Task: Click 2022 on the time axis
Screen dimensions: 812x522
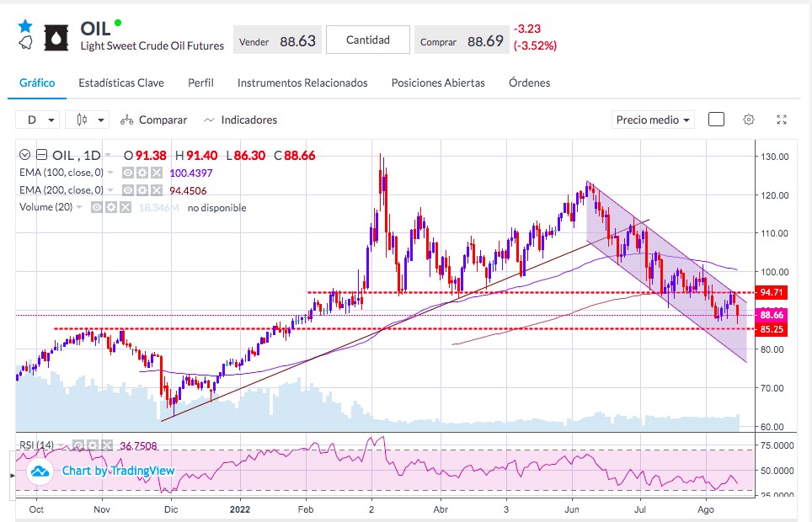Action: coord(240,509)
